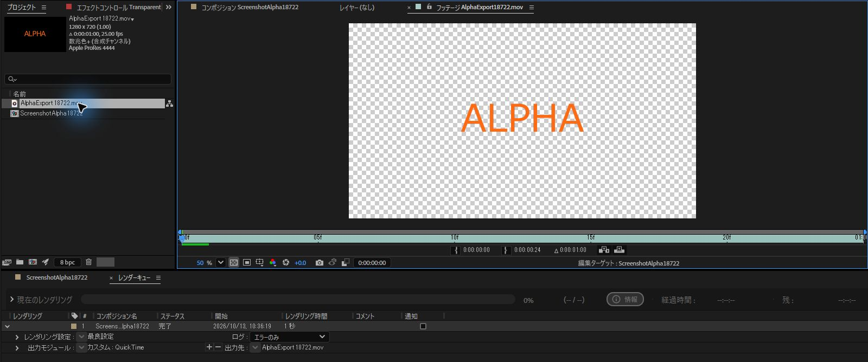Switch to ScreenshotAlpha18722 timeline tab
Image resolution: width=868 pixels, height=362 pixels.
click(x=57, y=277)
